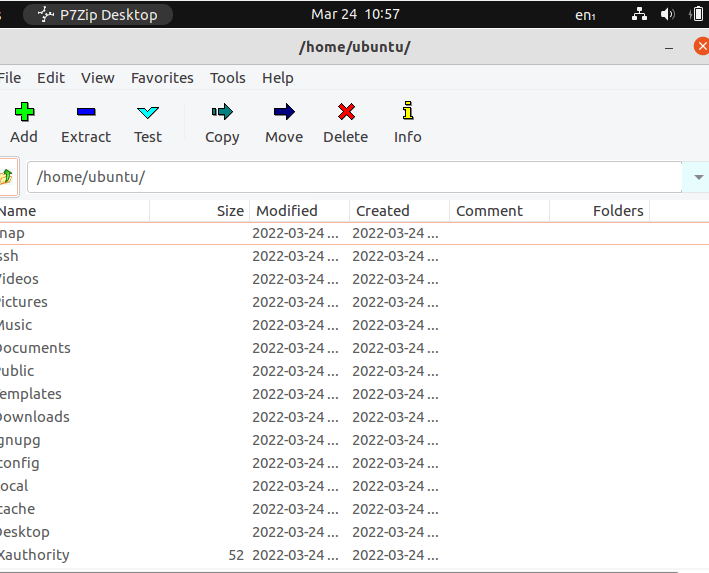Click P7Zip Desktop app indicator in top bar
This screenshot has width=709, height=573.
coord(98,14)
